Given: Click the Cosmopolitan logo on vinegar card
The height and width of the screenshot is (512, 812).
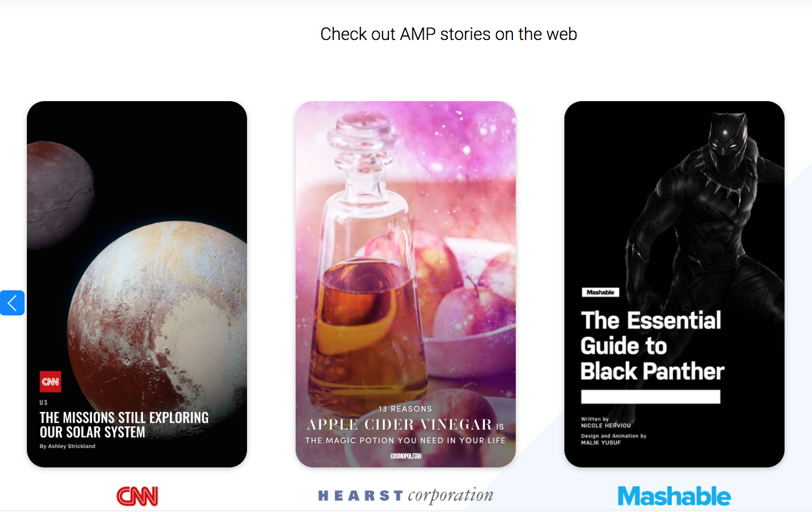Looking at the screenshot, I should [x=406, y=456].
